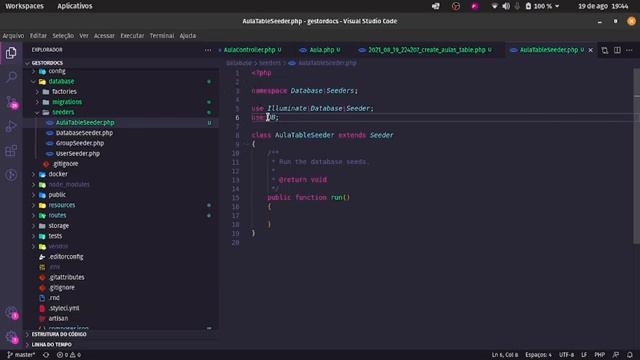Open the Terminal menu

point(162,36)
